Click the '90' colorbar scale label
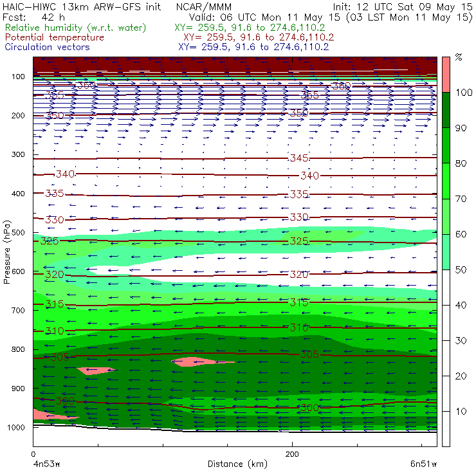This screenshot has height=476, width=476. [461, 128]
